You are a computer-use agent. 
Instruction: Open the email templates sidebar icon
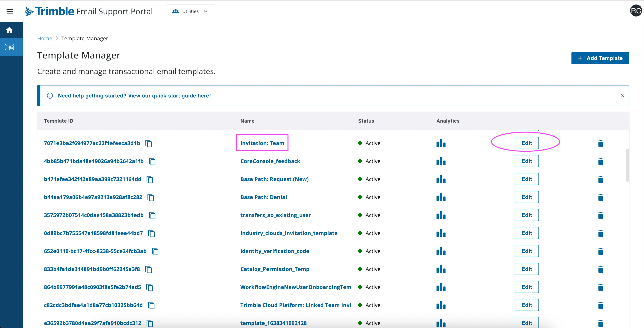(10, 47)
